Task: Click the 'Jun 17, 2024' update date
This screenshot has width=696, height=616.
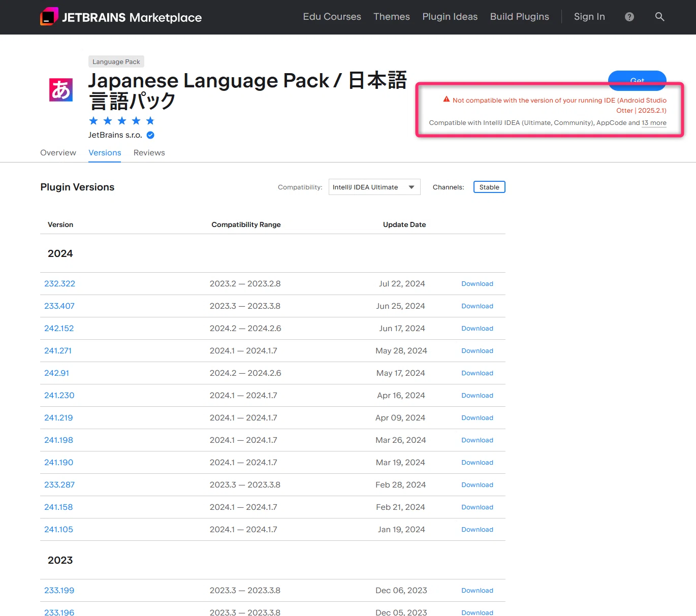Action: click(402, 329)
